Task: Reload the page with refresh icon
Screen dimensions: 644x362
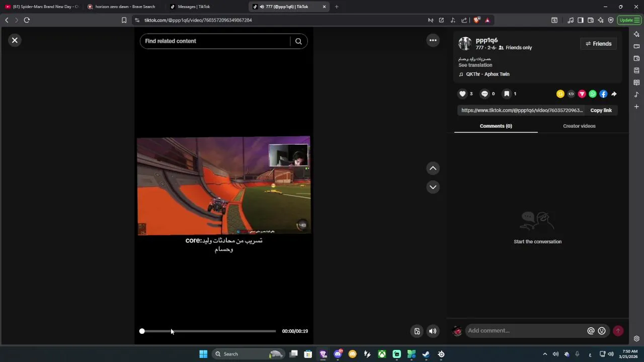Action: click(27, 20)
